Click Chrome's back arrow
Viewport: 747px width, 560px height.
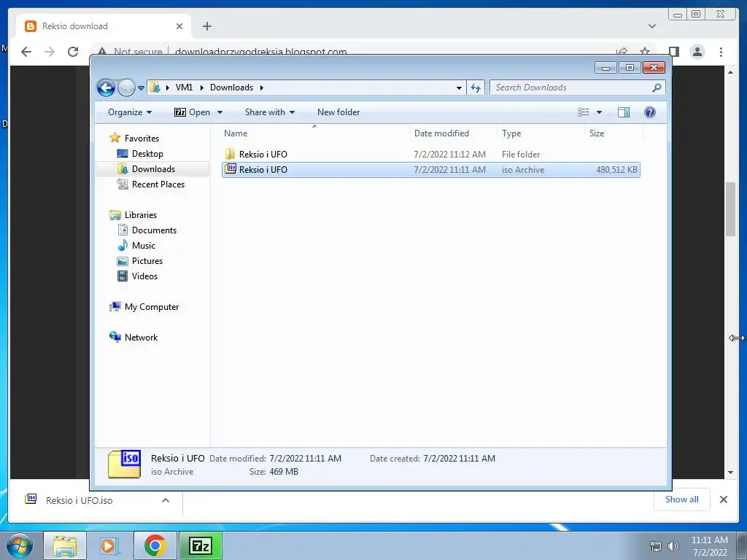(x=26, y=52)
